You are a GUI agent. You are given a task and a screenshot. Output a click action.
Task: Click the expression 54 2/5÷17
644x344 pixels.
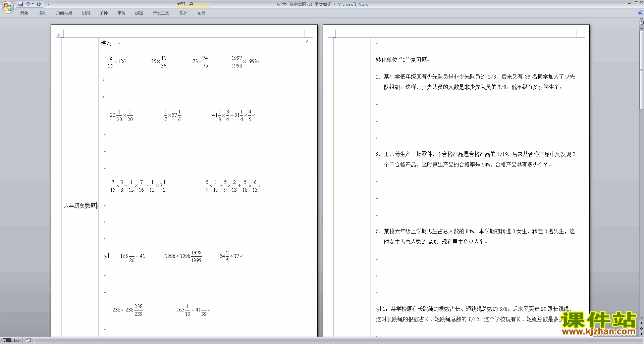point(229,256)
